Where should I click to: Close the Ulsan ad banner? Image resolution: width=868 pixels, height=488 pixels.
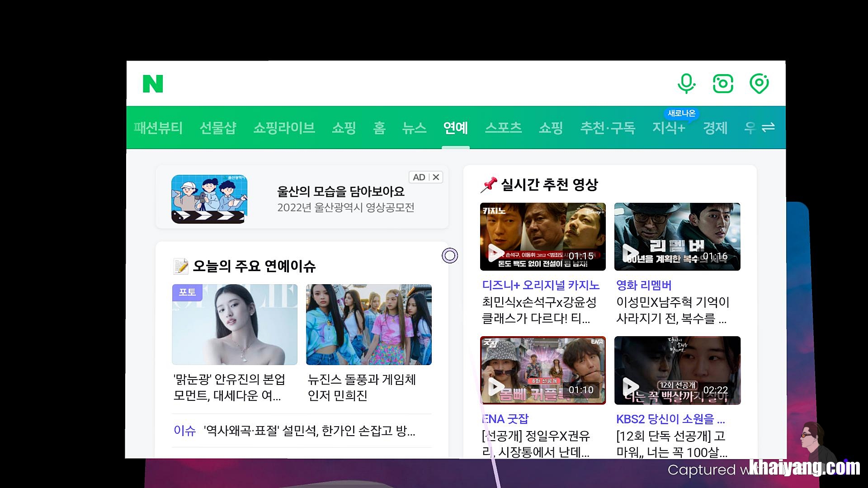point(436,177)
